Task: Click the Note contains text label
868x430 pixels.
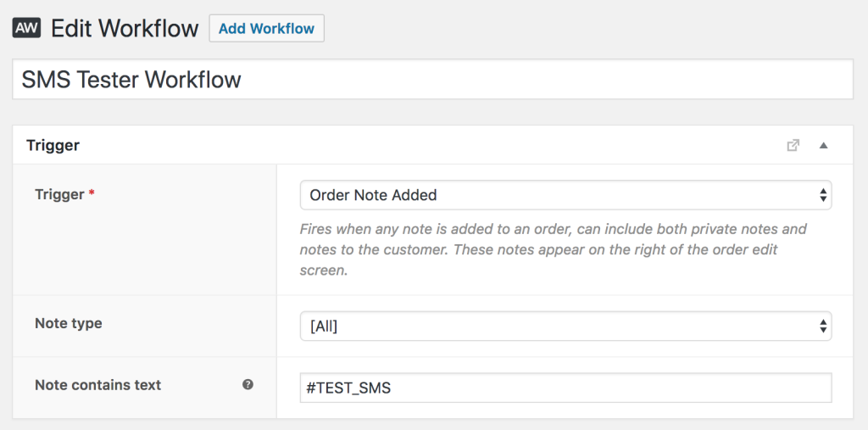Action: point(97,384)
